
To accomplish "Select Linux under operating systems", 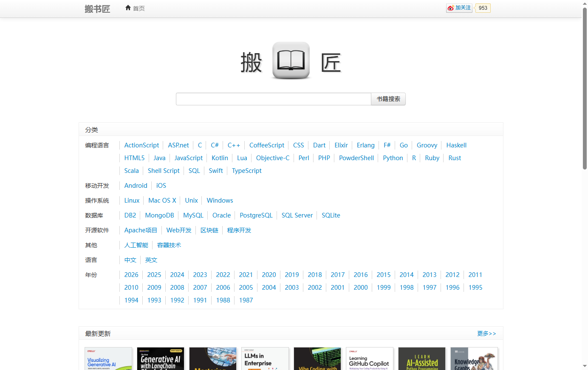I will [x=132, y=201].
